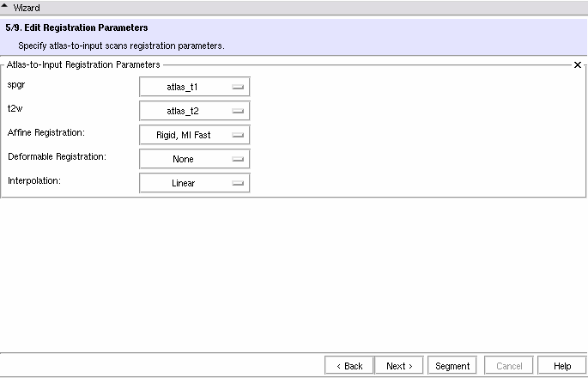Click the Atlas-to-Input Registration Parameters frame title
This screenshot has height=378, width=588.
pos(83,65)
